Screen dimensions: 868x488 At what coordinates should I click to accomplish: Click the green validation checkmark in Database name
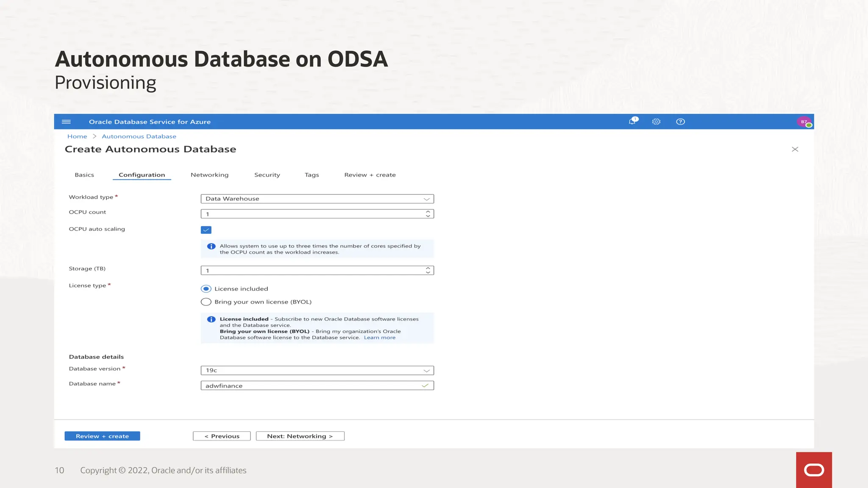tap(425, 385)
